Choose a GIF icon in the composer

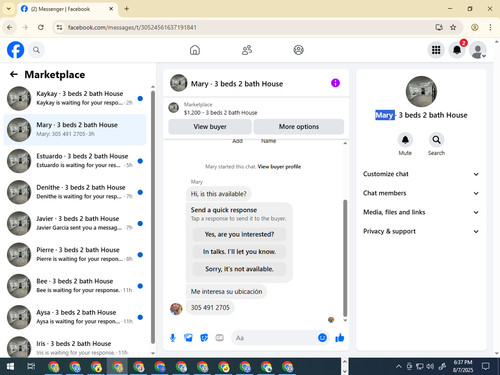click(x=219, y=338)
